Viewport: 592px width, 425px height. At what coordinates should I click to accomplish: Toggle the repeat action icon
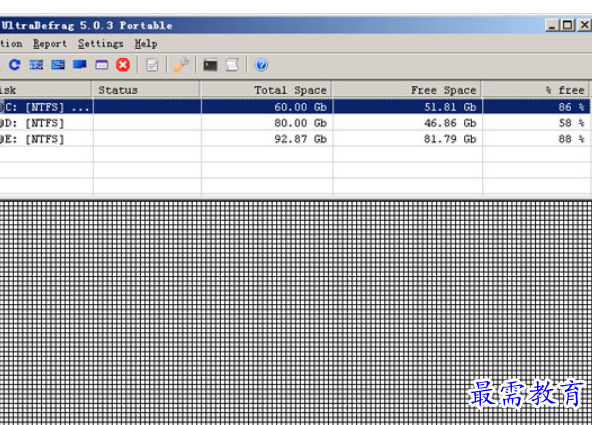pos(15,65)
